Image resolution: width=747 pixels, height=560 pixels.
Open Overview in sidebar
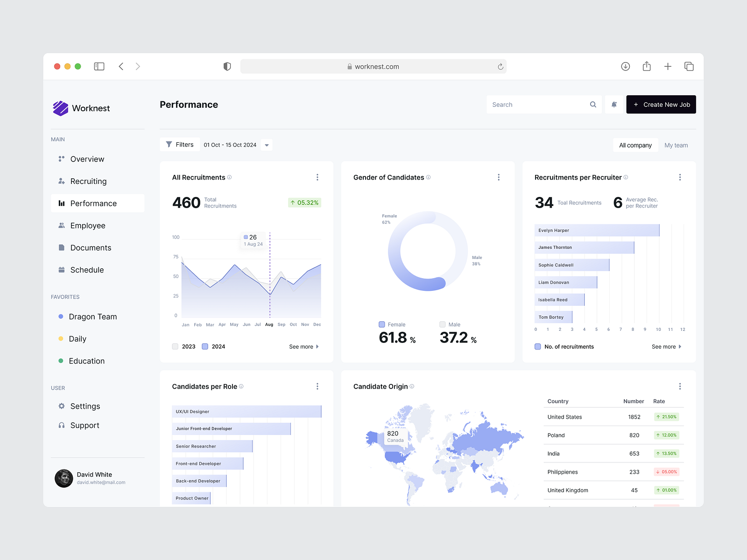[98, 159]
